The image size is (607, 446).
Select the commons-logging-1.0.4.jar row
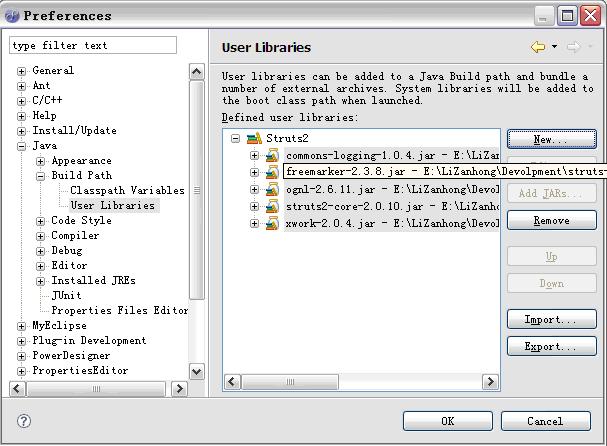(x=392, y=155)
